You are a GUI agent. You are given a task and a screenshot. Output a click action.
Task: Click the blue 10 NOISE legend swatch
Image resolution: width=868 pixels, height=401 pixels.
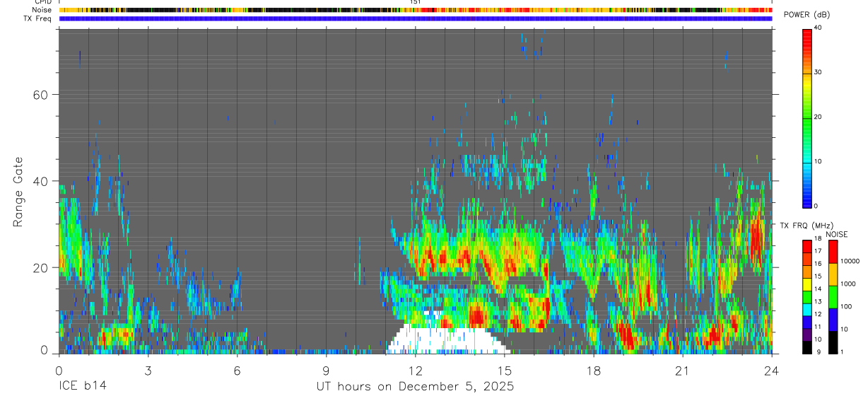[833, 320]
